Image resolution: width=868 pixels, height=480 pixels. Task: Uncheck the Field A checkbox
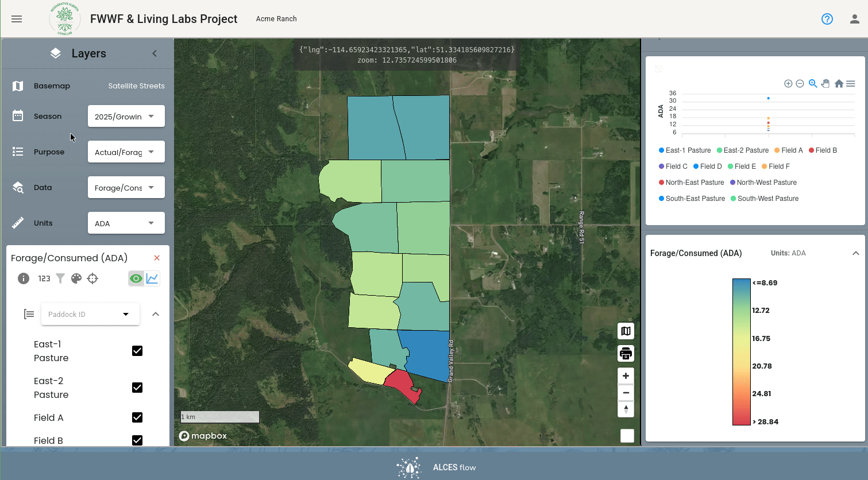(x=137, y=417)
